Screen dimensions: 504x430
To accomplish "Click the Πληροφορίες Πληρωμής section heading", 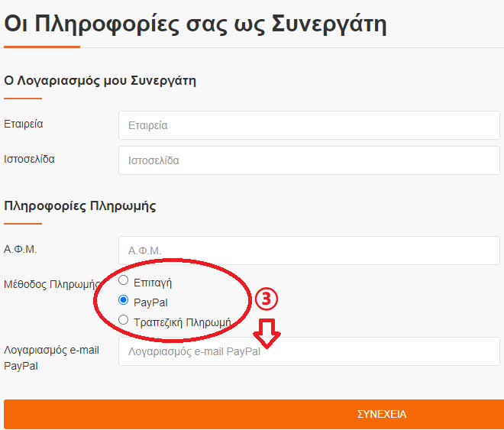I will 80,206.
